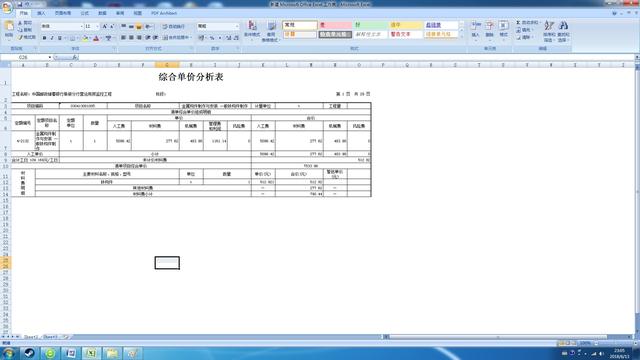Click the font color red swatch

pos(96,38)
